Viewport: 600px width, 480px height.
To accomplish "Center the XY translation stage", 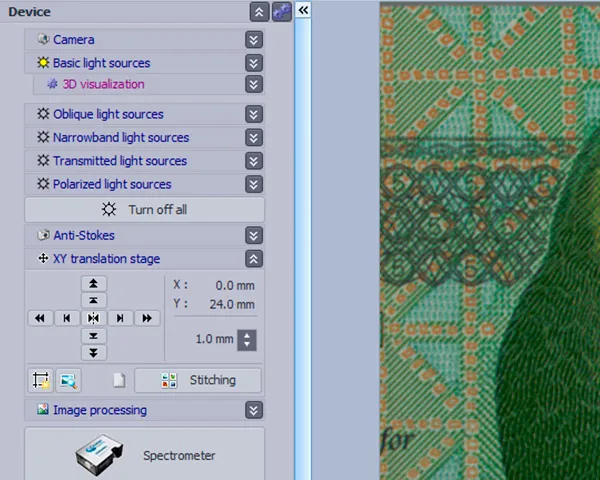I will (93, 318).
